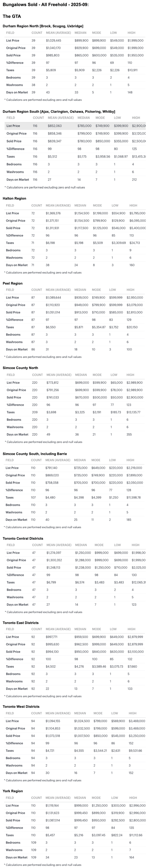
Task: Click MEAN (AVERAGE) header in Halton Region table
Action: pyautogui.click(x=58, y=205)
